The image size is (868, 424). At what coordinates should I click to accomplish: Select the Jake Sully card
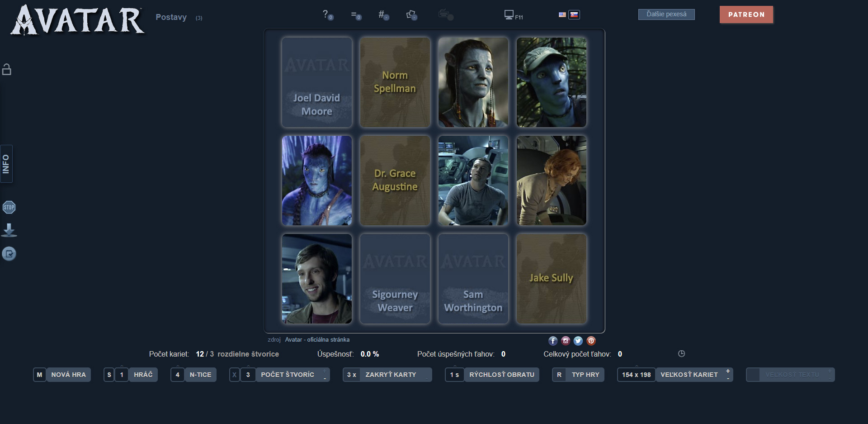(x=552, y=279)
